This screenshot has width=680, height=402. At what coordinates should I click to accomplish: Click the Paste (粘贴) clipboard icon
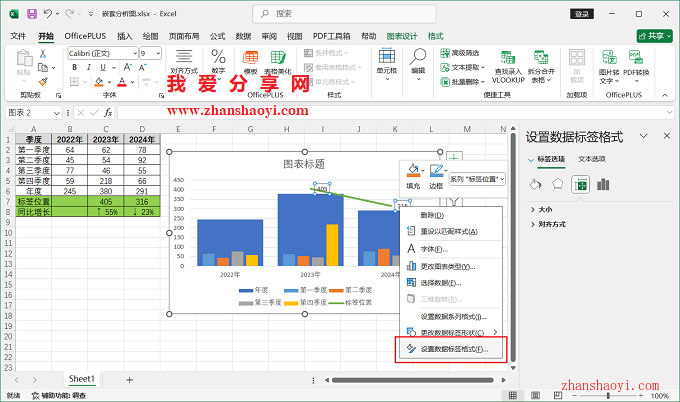tap(24, 59)
